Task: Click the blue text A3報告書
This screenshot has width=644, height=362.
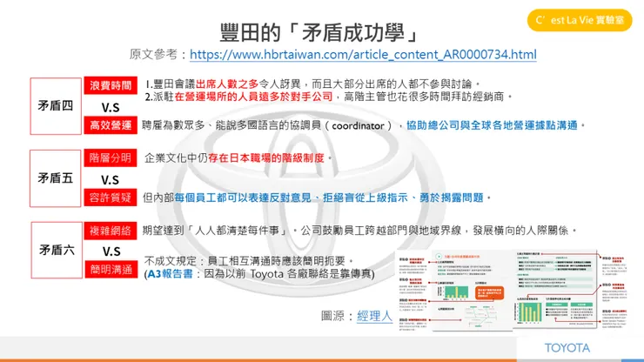Action: click(x=170, y=273)
